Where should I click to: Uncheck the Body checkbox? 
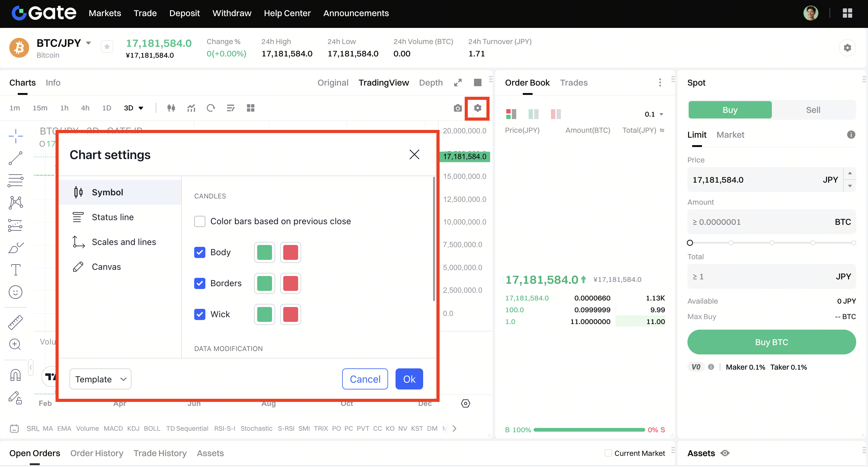pos(199,252)
